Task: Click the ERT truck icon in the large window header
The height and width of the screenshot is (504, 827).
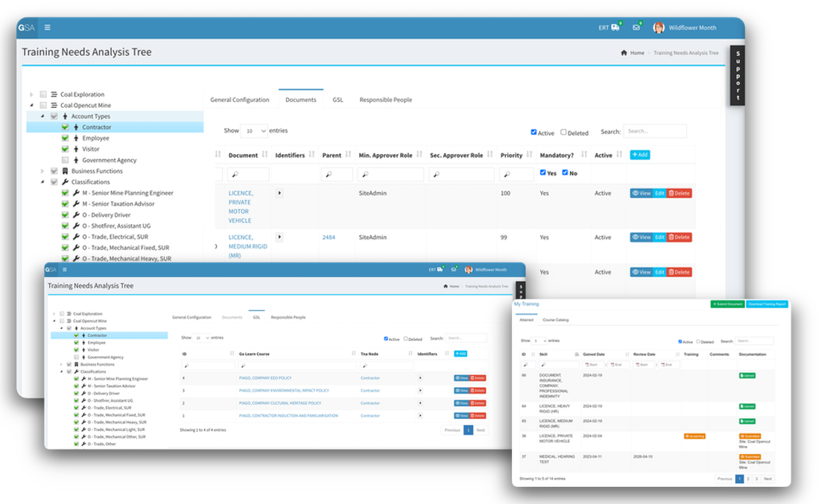Action: 615,28
